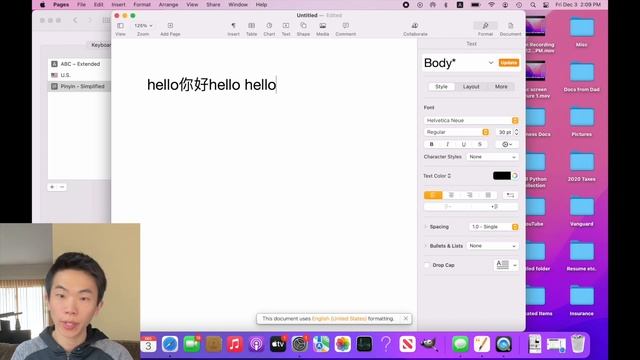The image size is (640, 360).
Task: Open the Character Styles dropdown
Action: click(492, 157)
